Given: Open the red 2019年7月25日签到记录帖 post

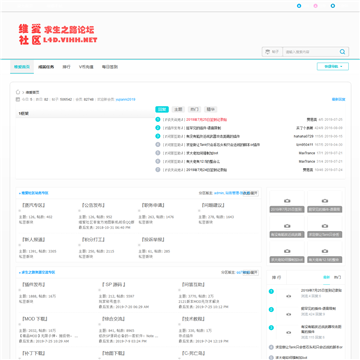Looking at the screenshot, I should tap(206, 119).
